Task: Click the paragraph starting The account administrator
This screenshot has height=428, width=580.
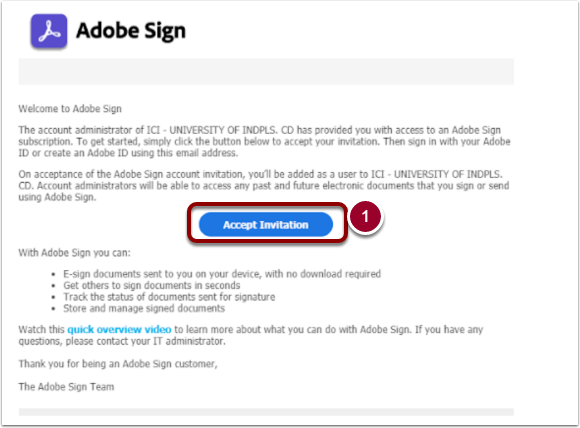Action: tap(264, 141)
